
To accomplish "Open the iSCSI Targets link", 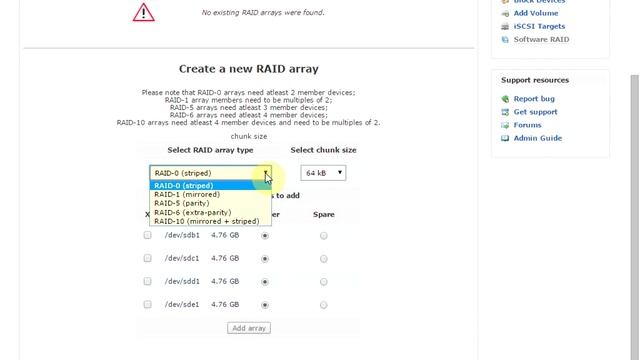I will click(539, 26).
